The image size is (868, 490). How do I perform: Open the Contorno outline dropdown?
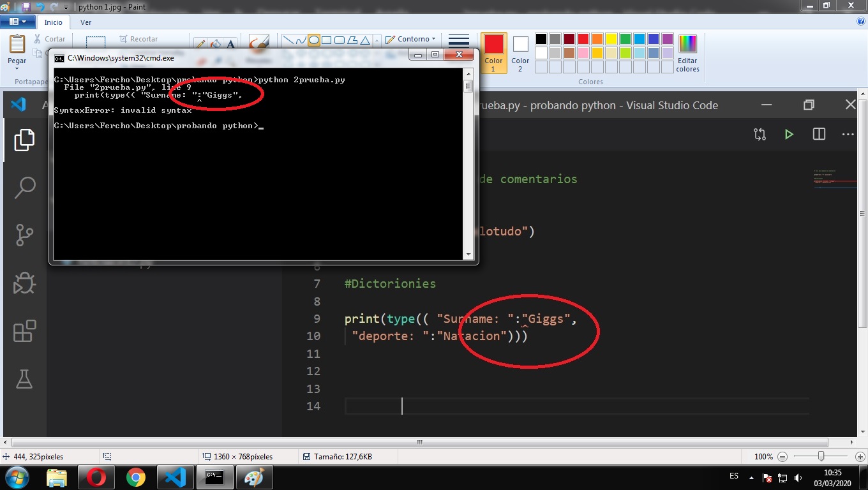(x=411, y=39)
